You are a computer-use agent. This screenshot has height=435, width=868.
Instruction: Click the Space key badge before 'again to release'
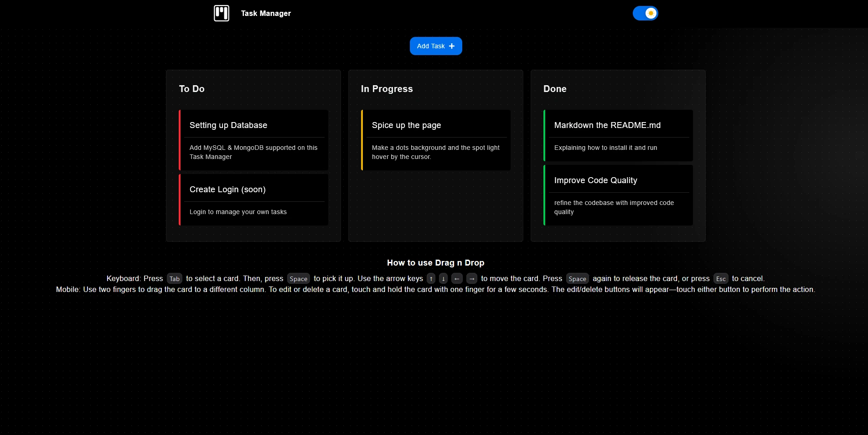[x=577, y=279]
